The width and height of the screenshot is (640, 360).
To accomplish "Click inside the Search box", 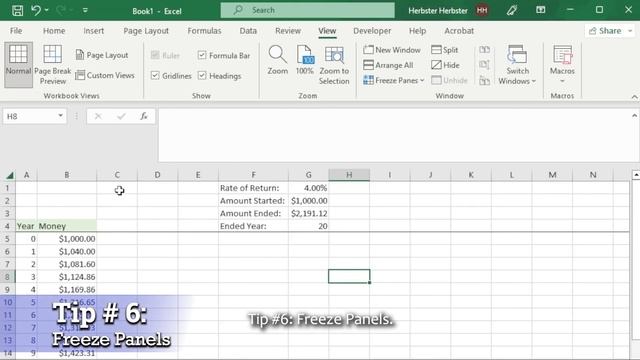I will point(307,10).
